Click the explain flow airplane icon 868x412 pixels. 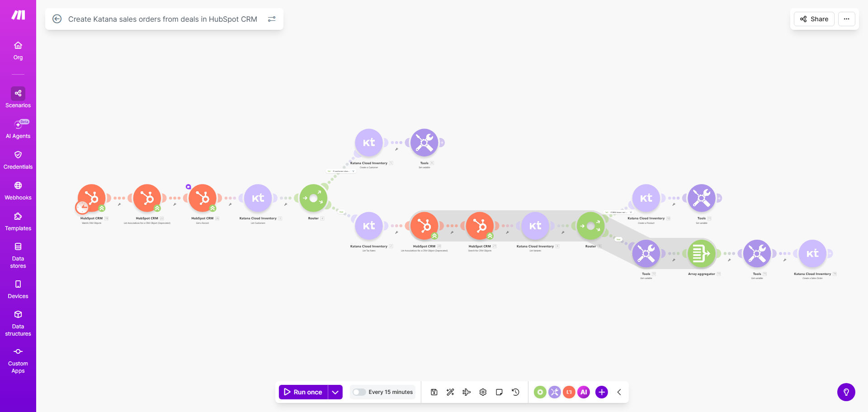[467, 392]
